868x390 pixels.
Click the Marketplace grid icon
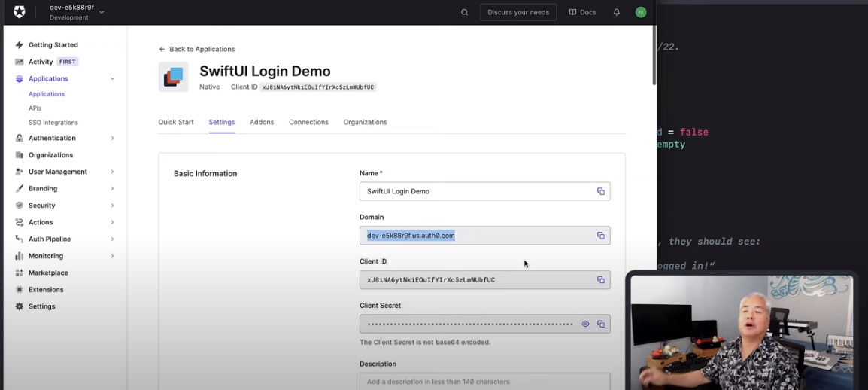pos(20,273)
